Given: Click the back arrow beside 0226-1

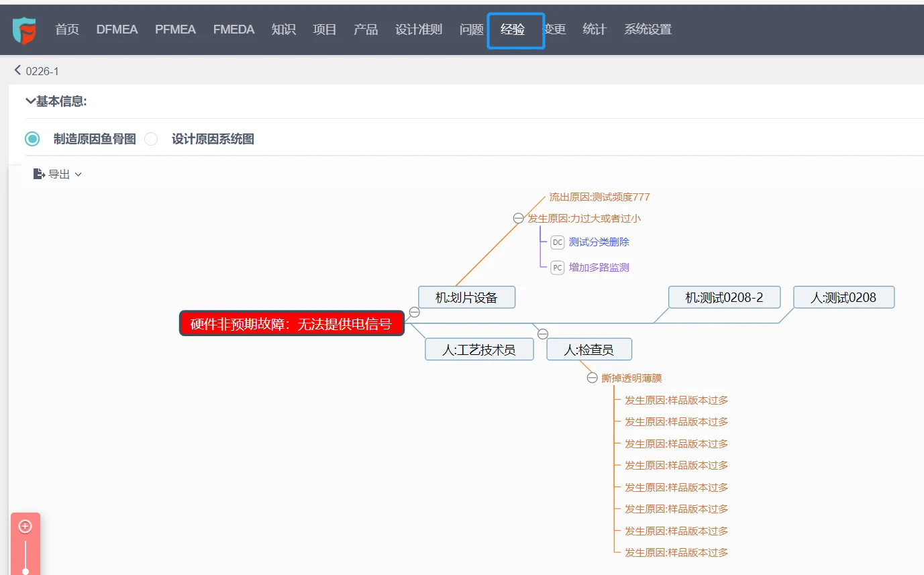Looking at the screenshot, I should (x=17, y=70).
